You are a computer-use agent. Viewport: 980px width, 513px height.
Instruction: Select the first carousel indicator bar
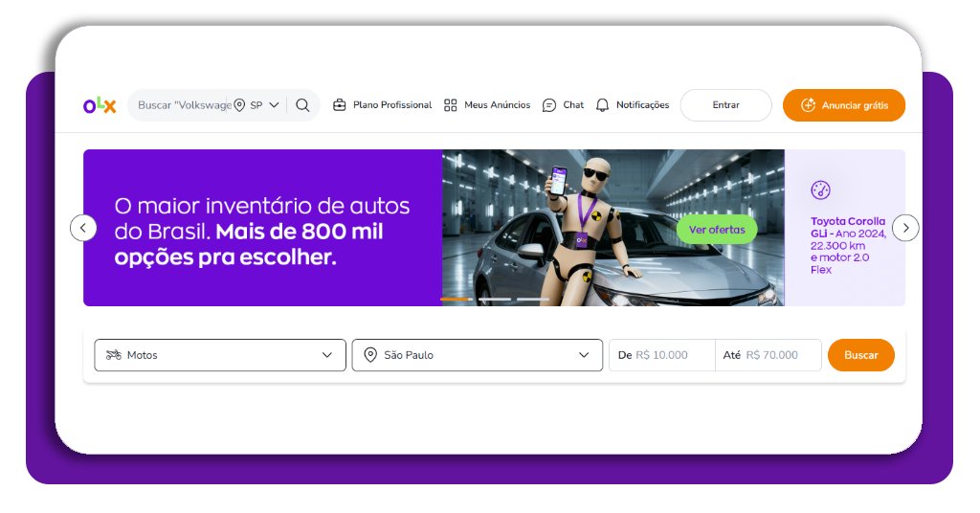(457, 300)
